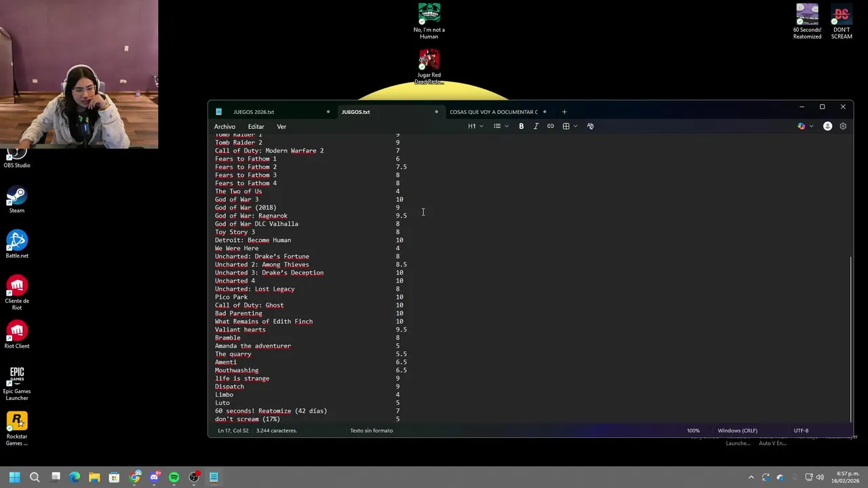868x488 pixels.
Task: Click the Copilot icon in Notepad
Action: point(802,126)
